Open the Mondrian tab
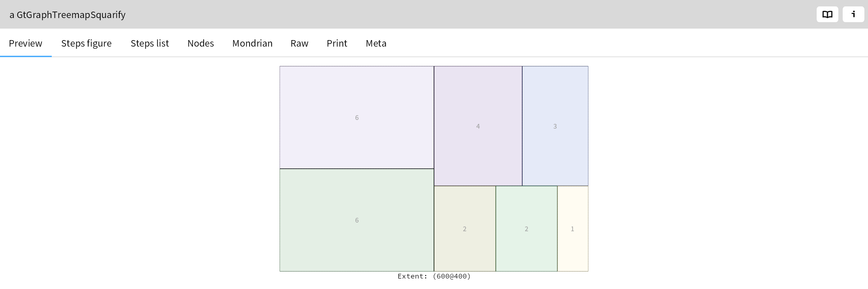 click(x=252, y=43)
